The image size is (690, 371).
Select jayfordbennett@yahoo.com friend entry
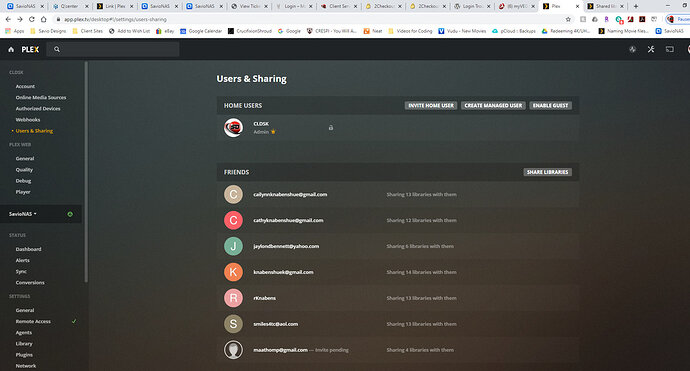pos(397,246)
